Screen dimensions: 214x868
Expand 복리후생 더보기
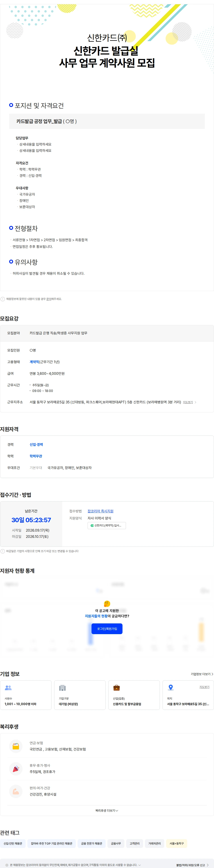[107, 810]
